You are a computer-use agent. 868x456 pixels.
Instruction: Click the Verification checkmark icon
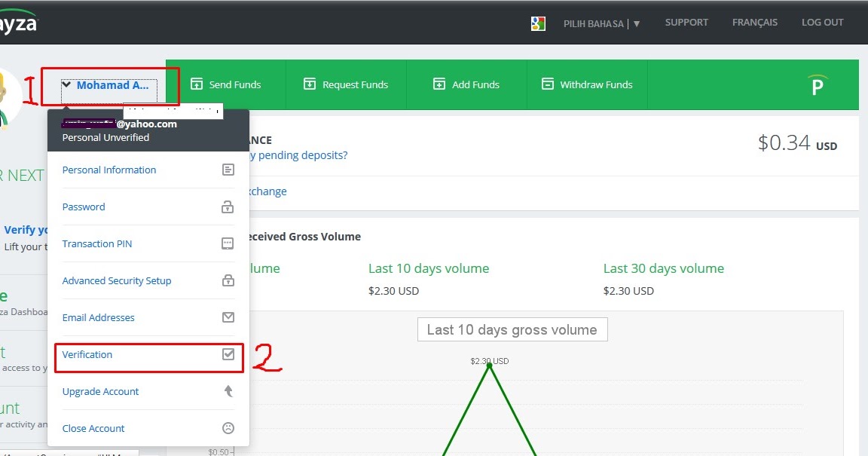[x=228, y=354]
